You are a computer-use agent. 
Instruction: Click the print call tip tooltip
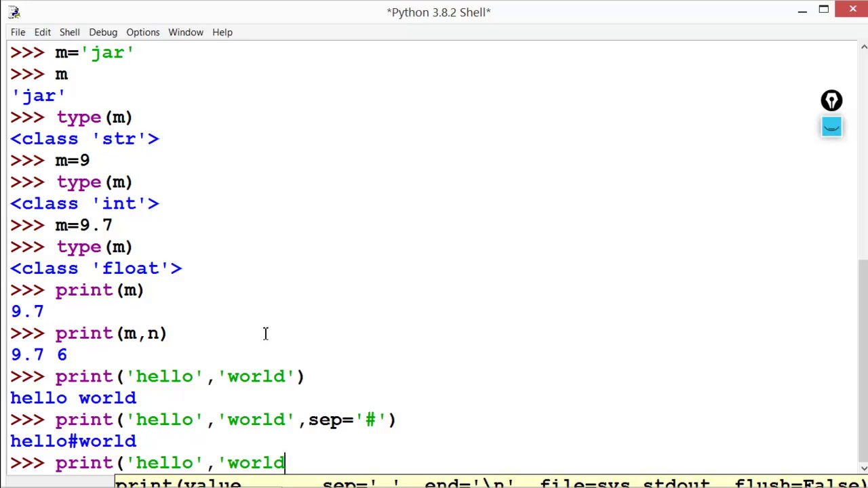click(x=491, y=482)
